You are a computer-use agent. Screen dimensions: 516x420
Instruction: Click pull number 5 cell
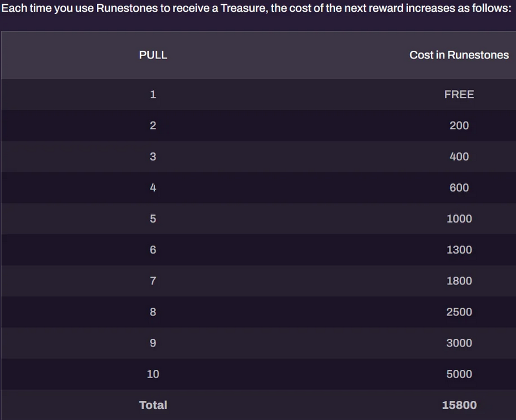[153, 218]
